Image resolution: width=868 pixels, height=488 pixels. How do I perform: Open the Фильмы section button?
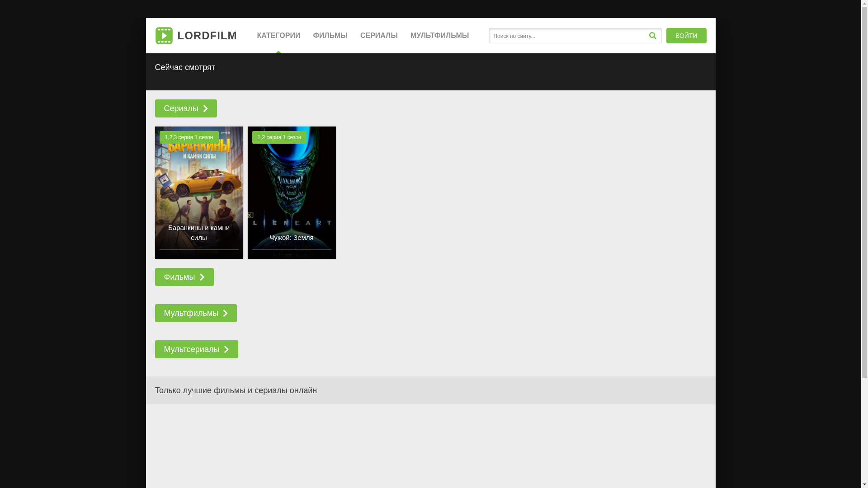[x=184, y=277]
